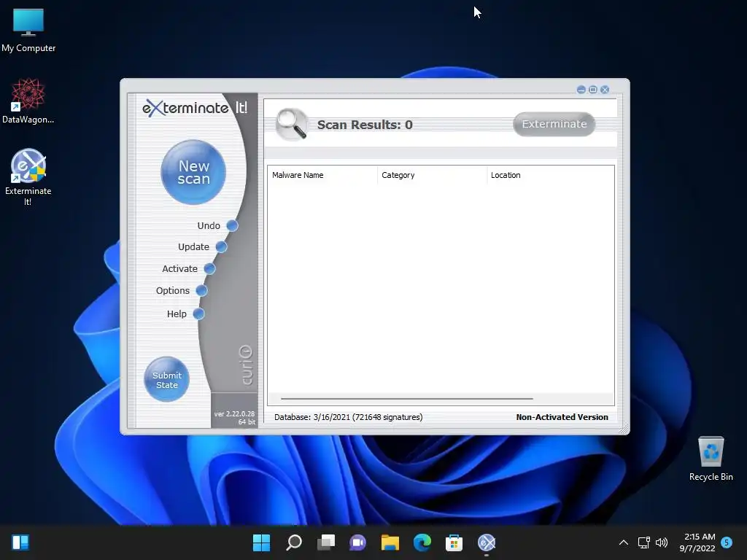This screenshot has width=747, height=560.
Task: Launch Microsoft Edge from the taskbar
Action: point(422,542)
